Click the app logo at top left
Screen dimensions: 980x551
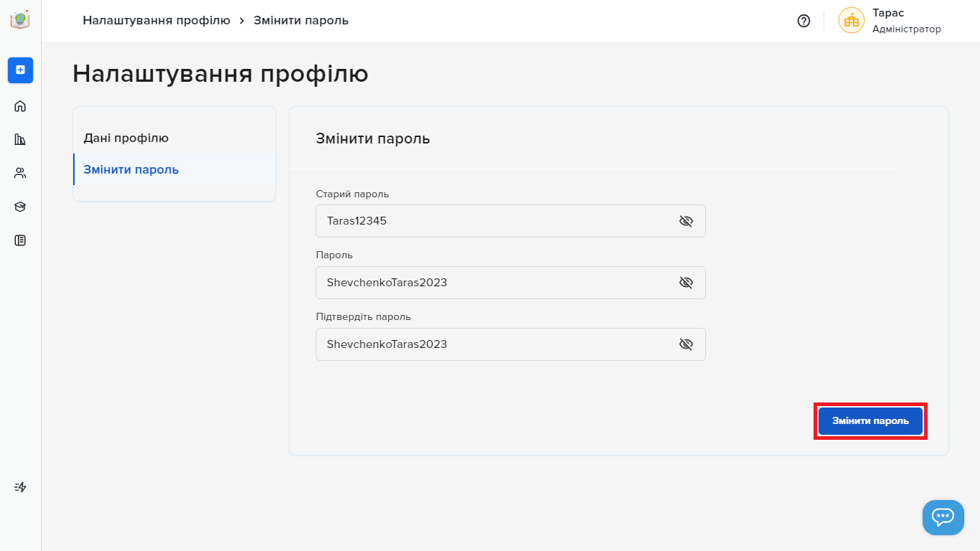20,19
